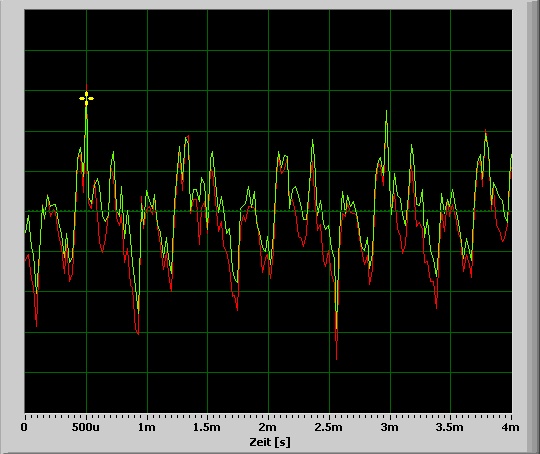Click the green peak near 3.8m
This screenshot has width=540, height=454.
tap(486, 135)
